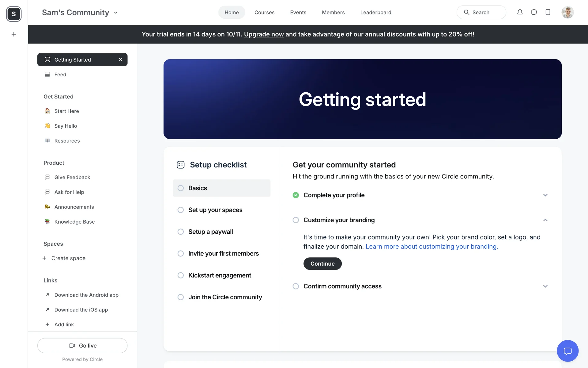Click the Feed icon in sidebar
The height and width of the screenshot is (368, 588).
[x=47, y=75]
